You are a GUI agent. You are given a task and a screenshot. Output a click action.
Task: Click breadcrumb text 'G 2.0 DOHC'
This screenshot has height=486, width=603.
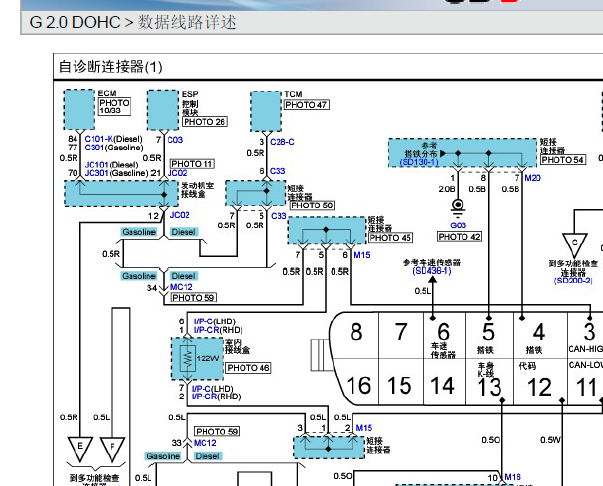coord(75,22)
